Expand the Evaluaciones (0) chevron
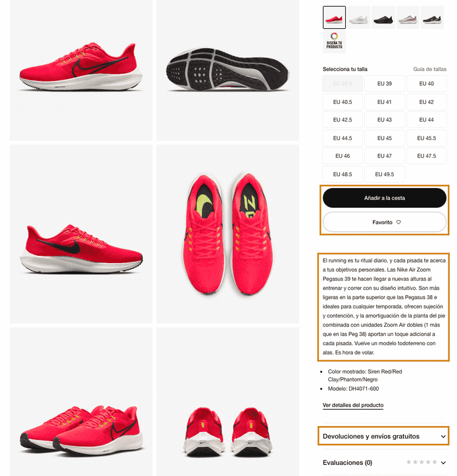Viewport: 457px width, 476px height. [x=443, y=463]
